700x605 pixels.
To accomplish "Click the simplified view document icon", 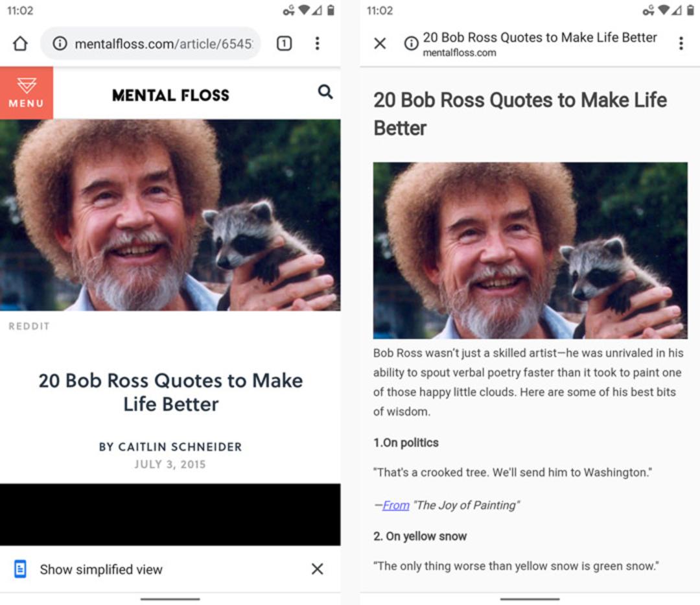I will click(x=20, y=569).
